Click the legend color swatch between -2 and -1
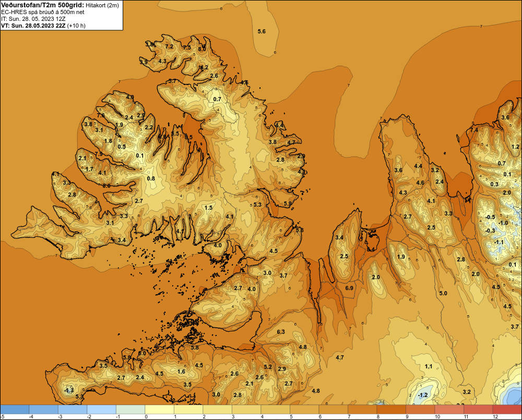522x420 pixels. pyautogui.click(x=102, y=409)
